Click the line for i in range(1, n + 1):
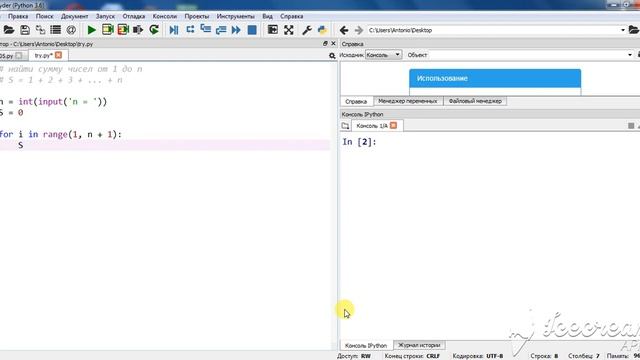The height and width of the screenshot is (360, 640). coord(61,134)
